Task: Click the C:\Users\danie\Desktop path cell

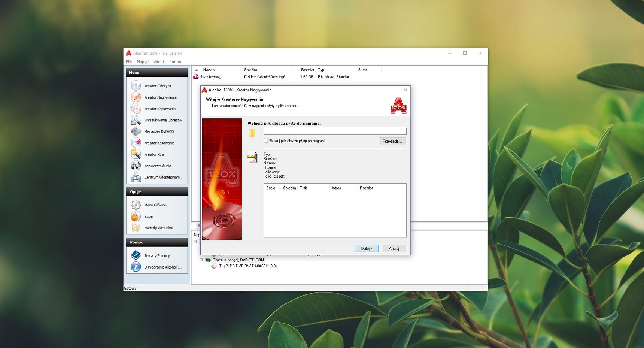Action: (266, 77)
